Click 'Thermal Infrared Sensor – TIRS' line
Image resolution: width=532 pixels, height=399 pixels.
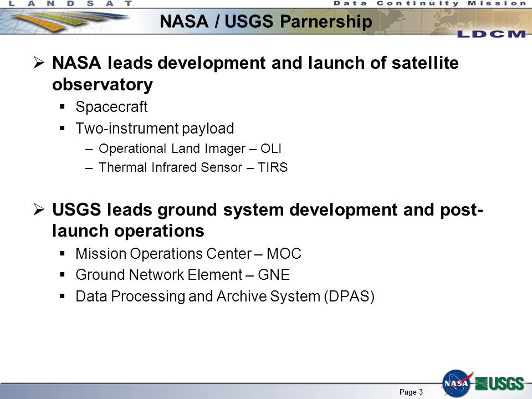tap(193, 167)
